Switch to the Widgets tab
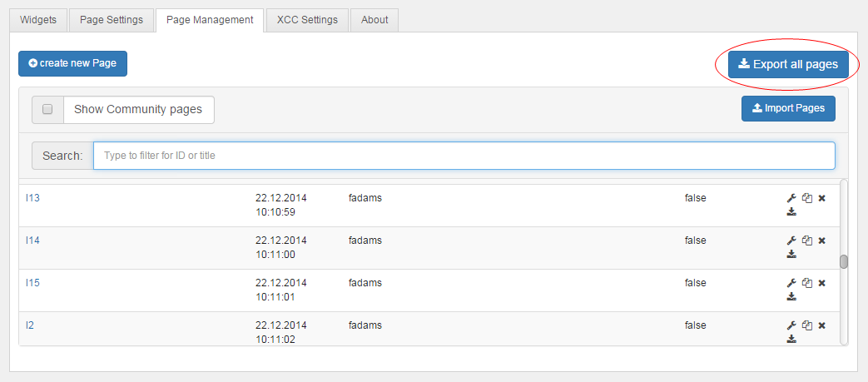The image size is (868, 382). pos(38,20)
